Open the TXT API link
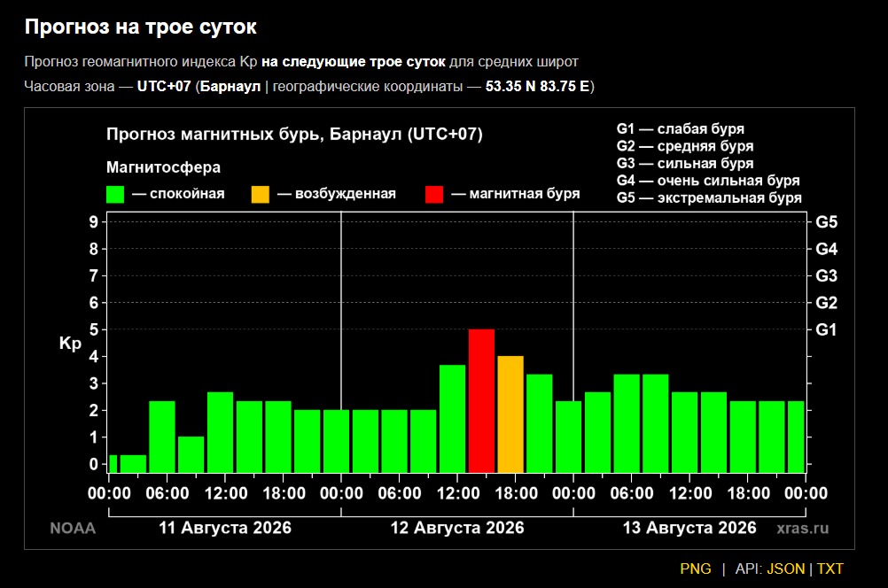The image size is (888, 588). coord(830,569)
